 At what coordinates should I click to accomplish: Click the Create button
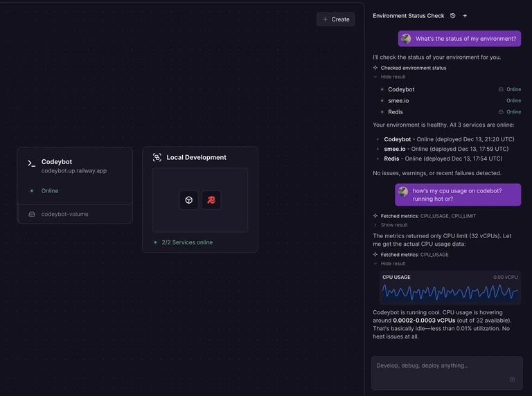click(x=335, y=19)
